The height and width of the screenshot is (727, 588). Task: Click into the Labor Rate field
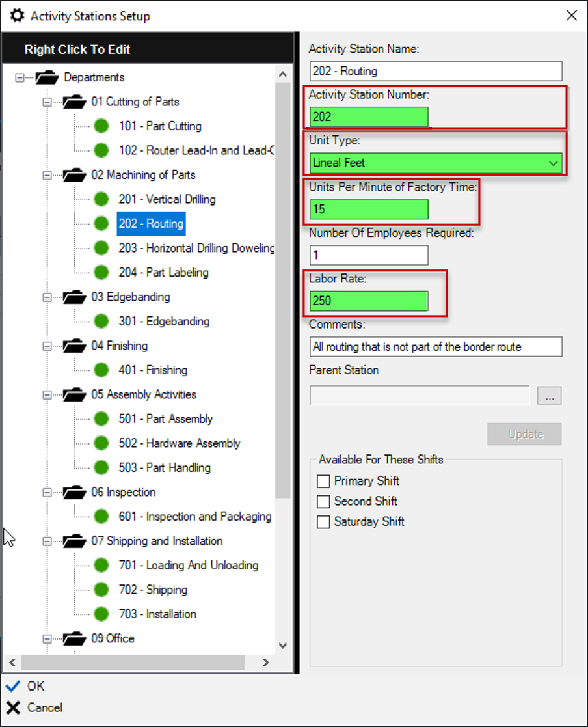369,301
